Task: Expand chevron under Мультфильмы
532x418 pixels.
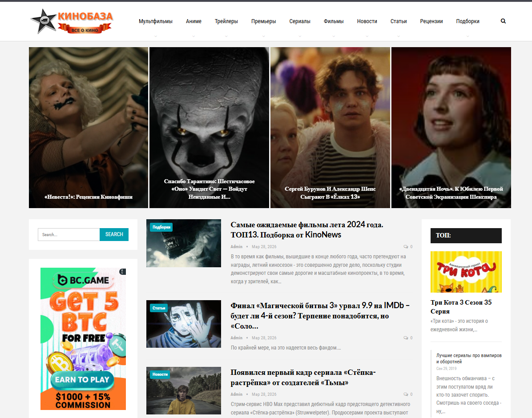Action: [x=156, y=36]
